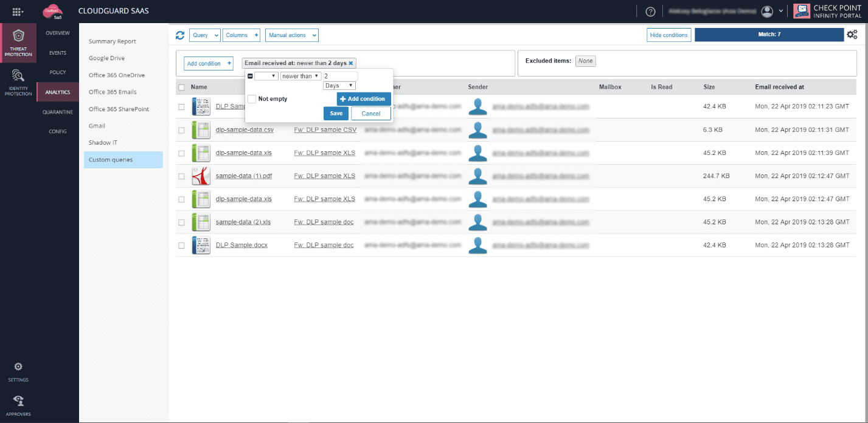Image resolution: width=868 pixels, height=423 pixels.
Task: Go to the Quarantine section
Action: coord(58,112)
